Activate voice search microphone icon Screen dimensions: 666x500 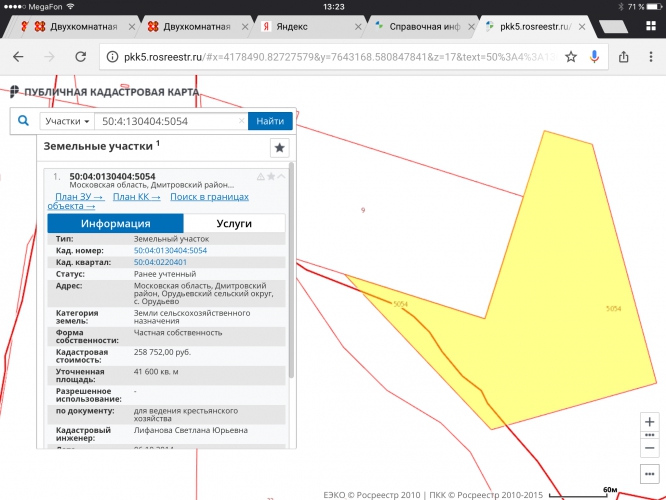coord(594,57)
